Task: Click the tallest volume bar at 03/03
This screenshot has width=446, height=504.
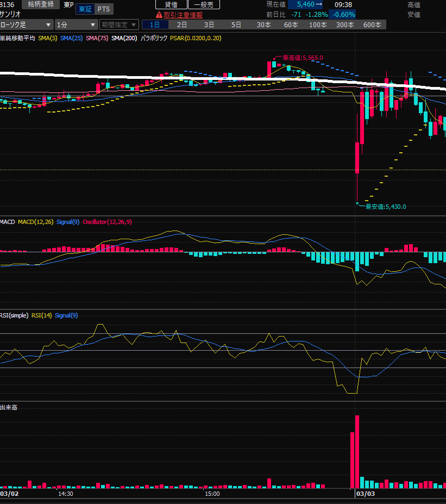Action: pyautogui.click(x=357, y=451)
